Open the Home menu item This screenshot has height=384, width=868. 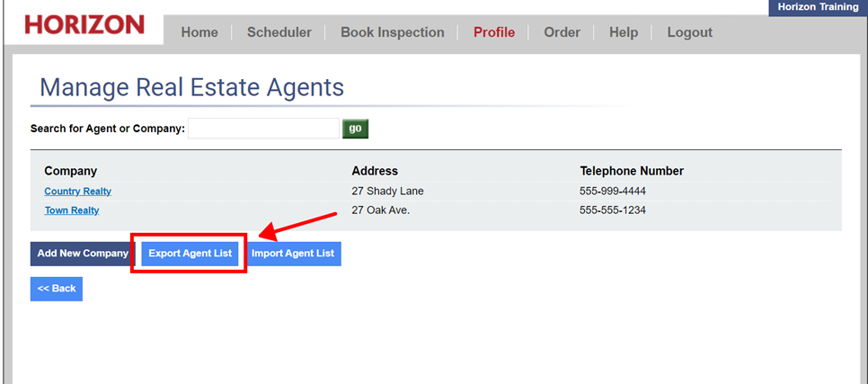coord(199,32)
